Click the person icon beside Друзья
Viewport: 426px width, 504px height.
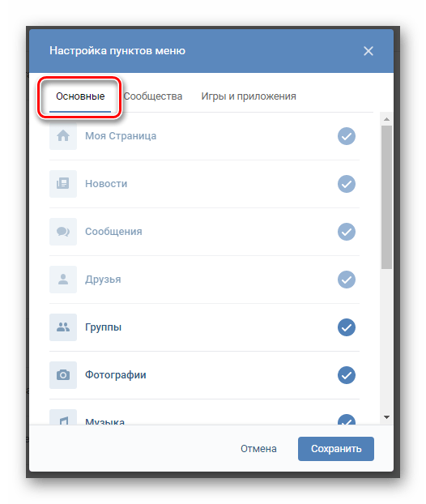click(63, 280)
